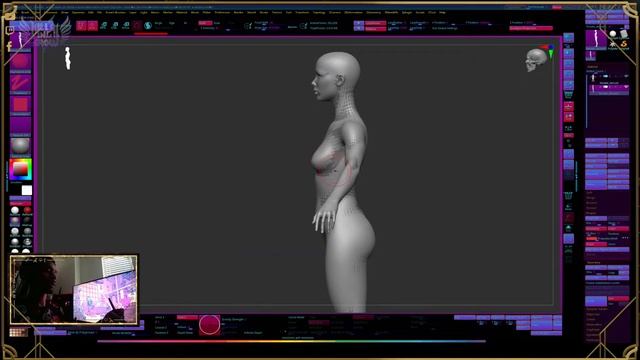Viewport: 640px width, 360px height.
Task: Click the topmost blue icon on right shelf
Action: click(x=569, y=37)
